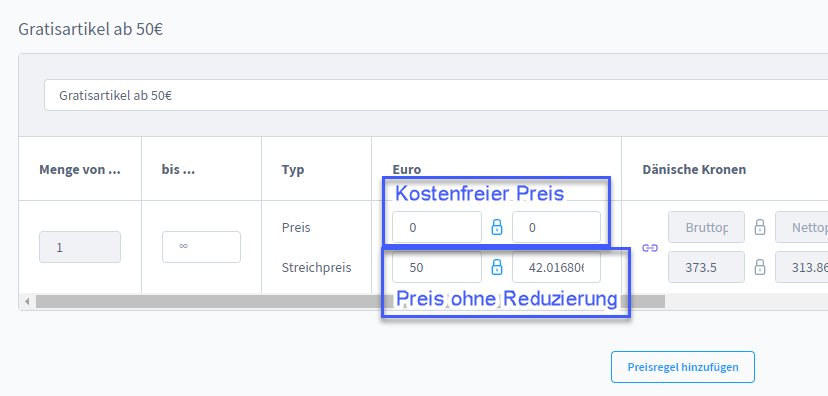828x396 pixels.
Task: Click the rule name field 'Gratisartikel ab 50€'
Action: tap(436, 96)
